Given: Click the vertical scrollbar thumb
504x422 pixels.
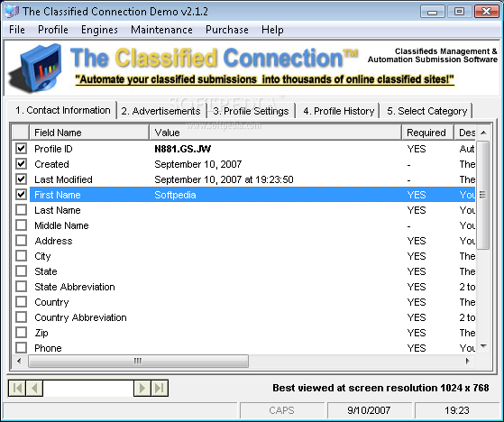Looking at the screenshot, I should pyautogui.click(x=482, y=195).
